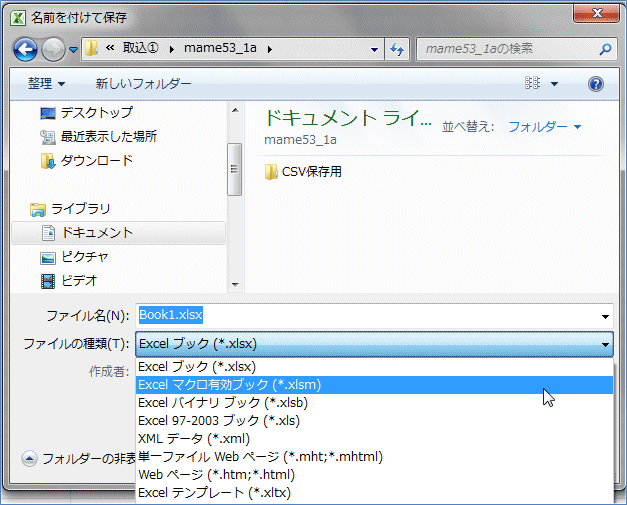This screenshot has width=627, height=505.
Task: Expand the address bar path dropdown arrow
Action: point(375,49)
